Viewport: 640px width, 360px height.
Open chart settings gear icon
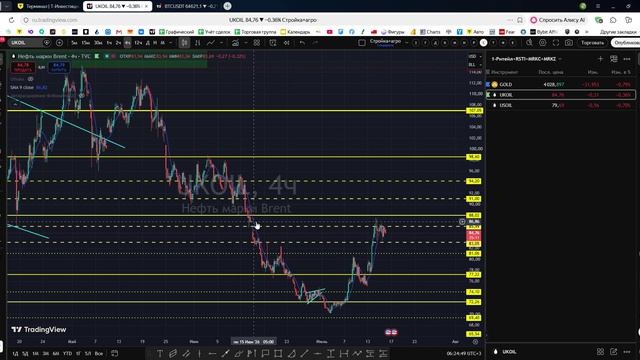542,43
